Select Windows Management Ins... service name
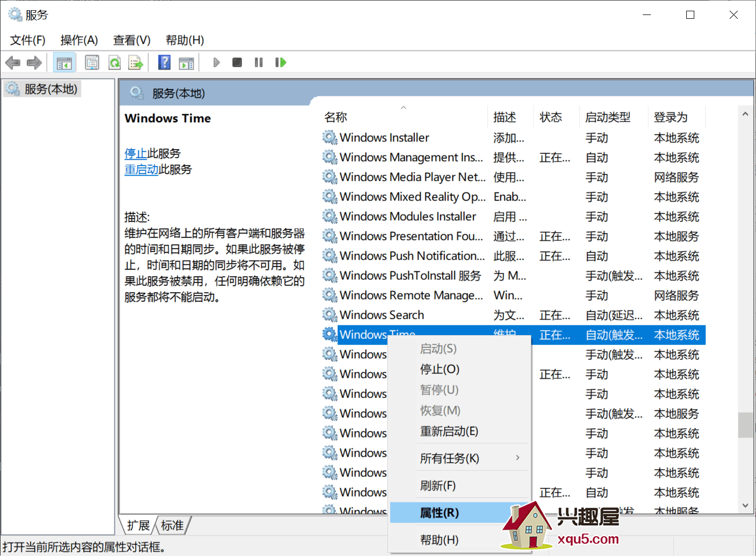The height and width of the screenshot is (556, 756). pos(412,158)
